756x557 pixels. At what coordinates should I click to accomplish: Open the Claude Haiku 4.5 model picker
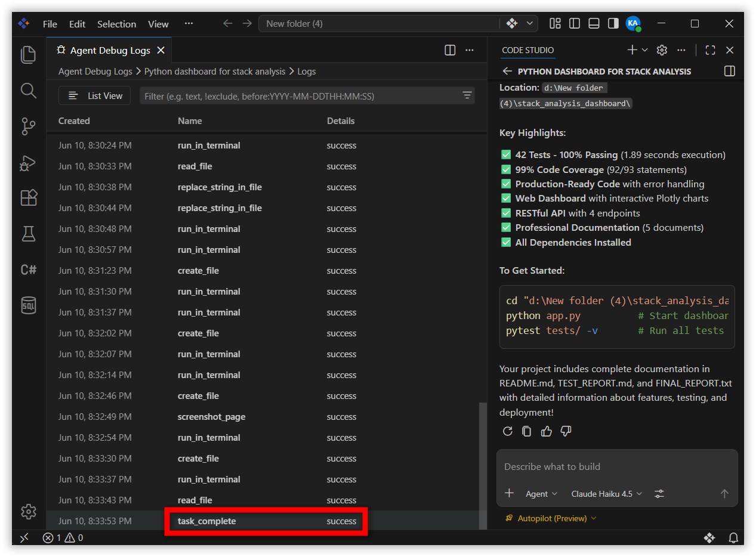(x=607, y=493)
